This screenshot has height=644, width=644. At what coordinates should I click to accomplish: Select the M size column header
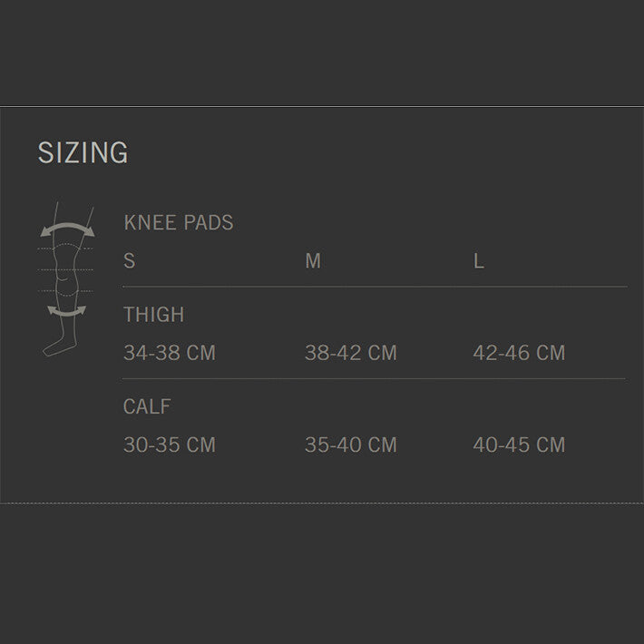tap(313, 261)
